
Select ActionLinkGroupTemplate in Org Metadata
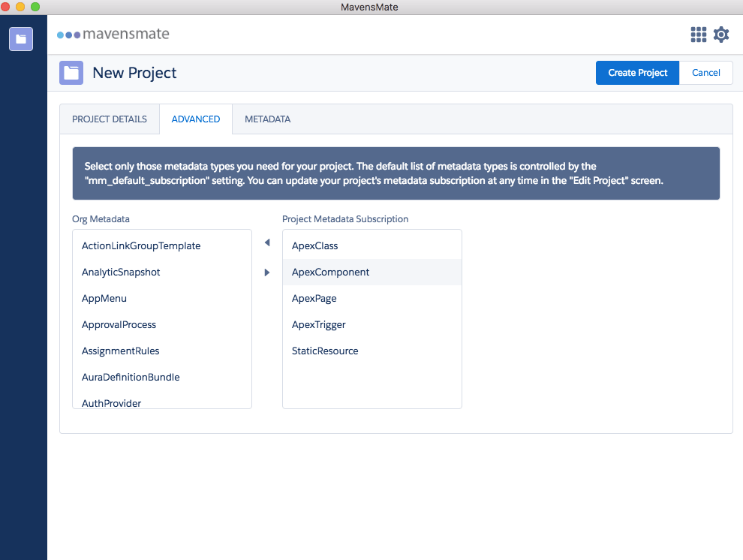coord(162,246)
